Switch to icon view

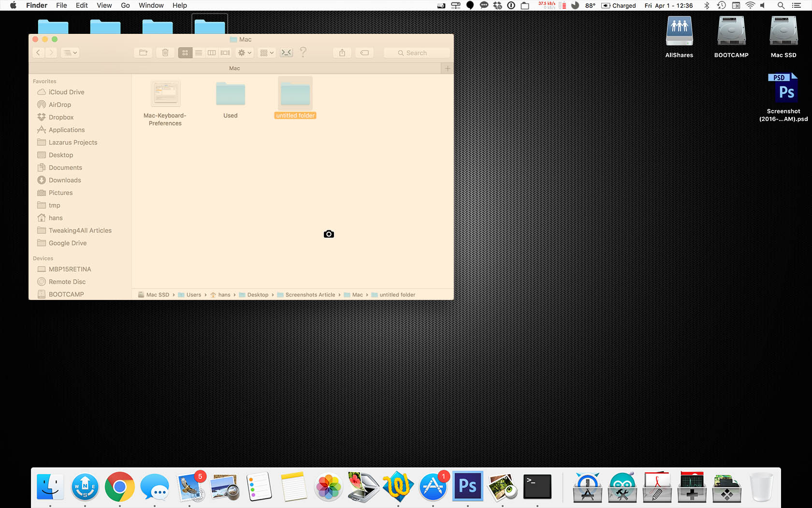(x=185, y=53)
